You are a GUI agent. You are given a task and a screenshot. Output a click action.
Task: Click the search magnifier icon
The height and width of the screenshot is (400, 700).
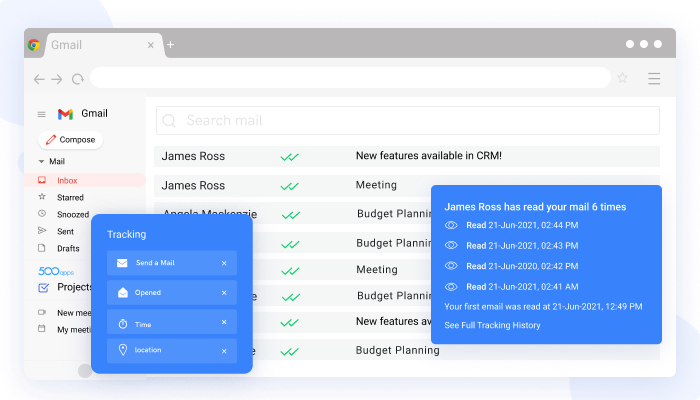(169, 121)
